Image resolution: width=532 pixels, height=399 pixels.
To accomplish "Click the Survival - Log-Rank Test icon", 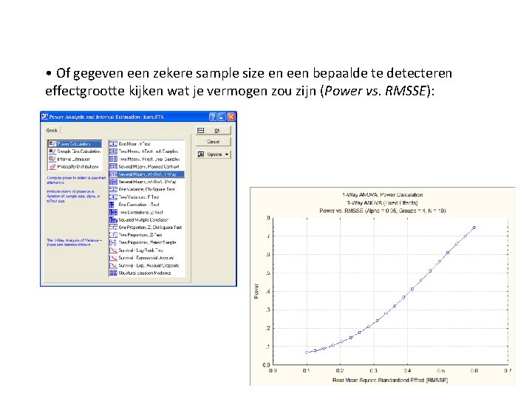I will pyautogui.click(x=113, y=250).
